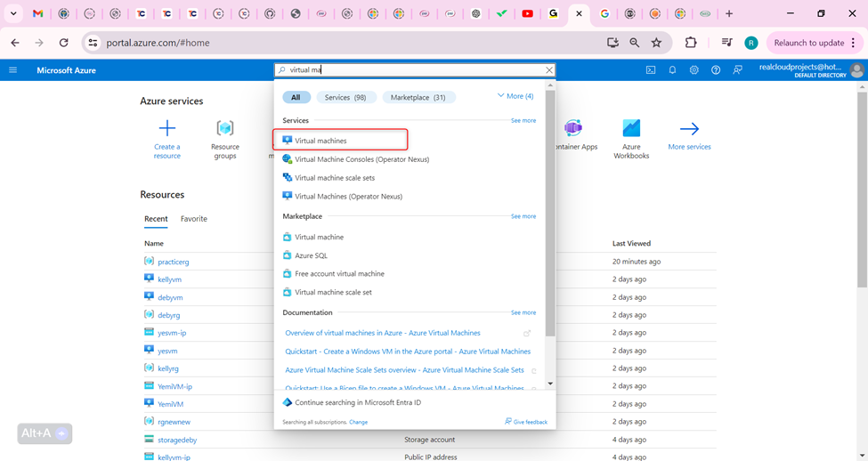Open Container Apps service icon
The height and width of the screenshot is (461, 868).
click(x=573, y=128)
